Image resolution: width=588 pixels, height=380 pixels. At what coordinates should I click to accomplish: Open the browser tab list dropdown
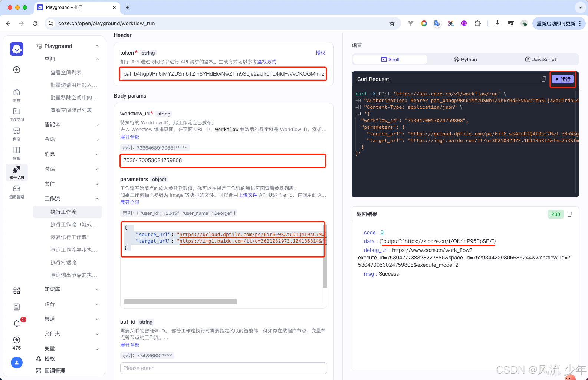pos(580,7)
